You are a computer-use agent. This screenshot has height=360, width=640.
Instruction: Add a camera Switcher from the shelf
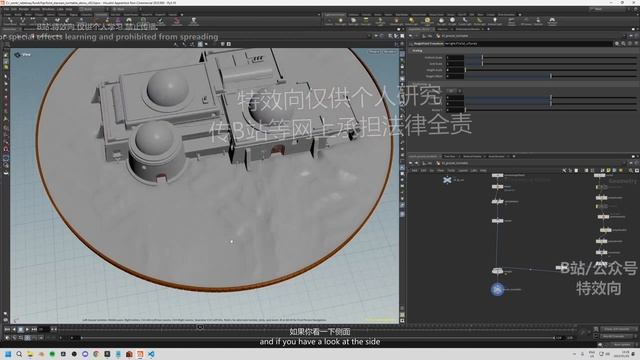pos(538,21)
